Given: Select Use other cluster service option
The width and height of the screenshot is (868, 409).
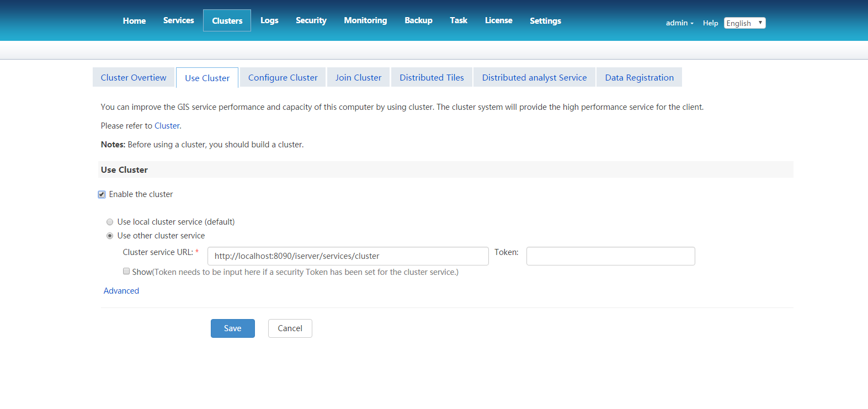Looking at the screenshot, I should point(110,236).
